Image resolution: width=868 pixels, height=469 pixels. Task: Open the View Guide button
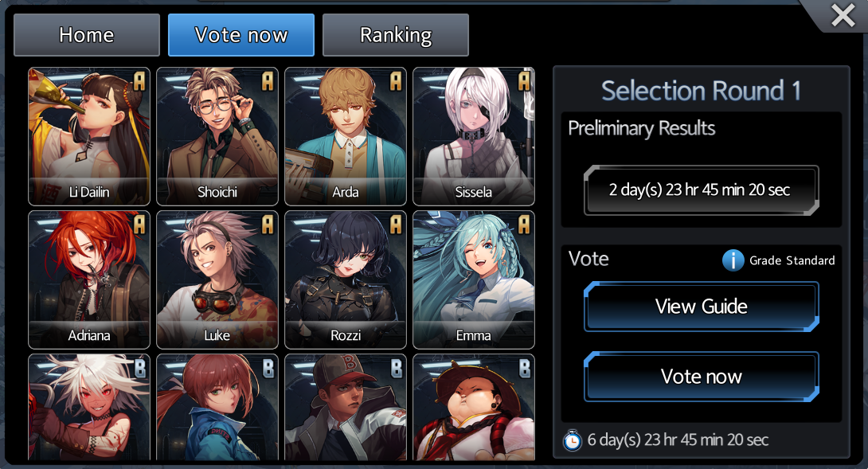[702, 307]
